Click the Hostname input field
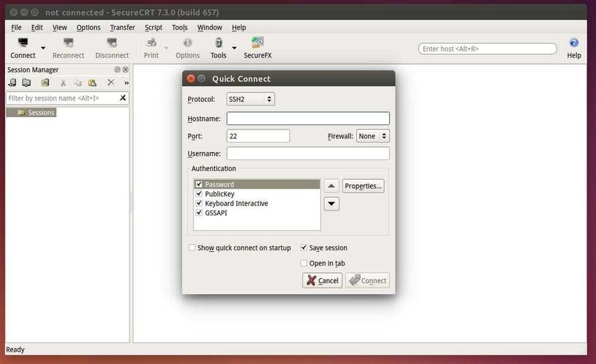This screenshot has width=596, height=364. click(x=308, y=118)
